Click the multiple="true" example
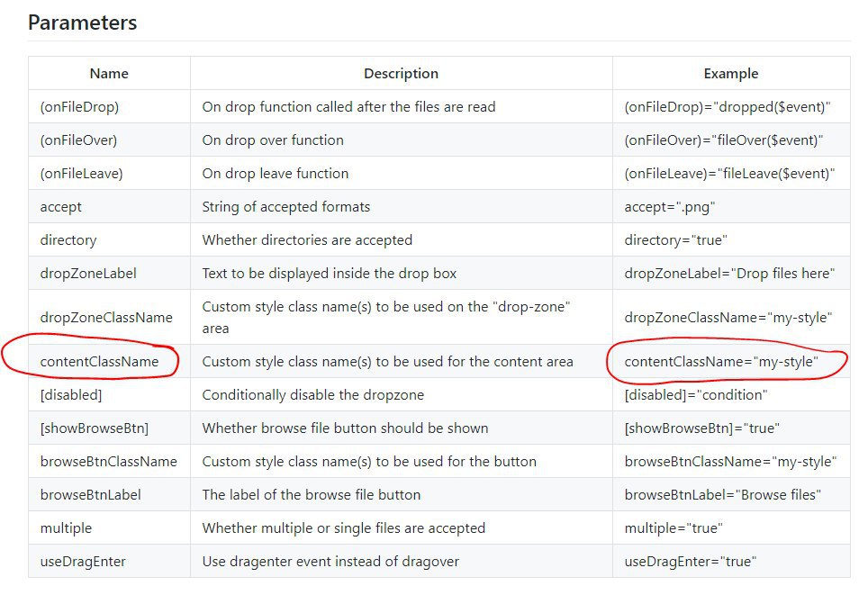The height and width of the screenshot is (595, 868). [x=674, y=528]
